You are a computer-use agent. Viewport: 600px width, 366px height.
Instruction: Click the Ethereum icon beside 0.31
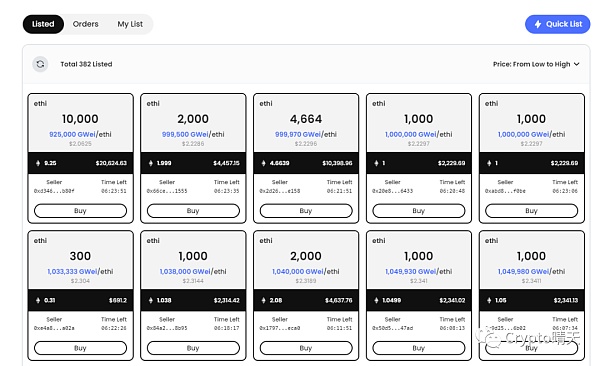pos(38,300)
